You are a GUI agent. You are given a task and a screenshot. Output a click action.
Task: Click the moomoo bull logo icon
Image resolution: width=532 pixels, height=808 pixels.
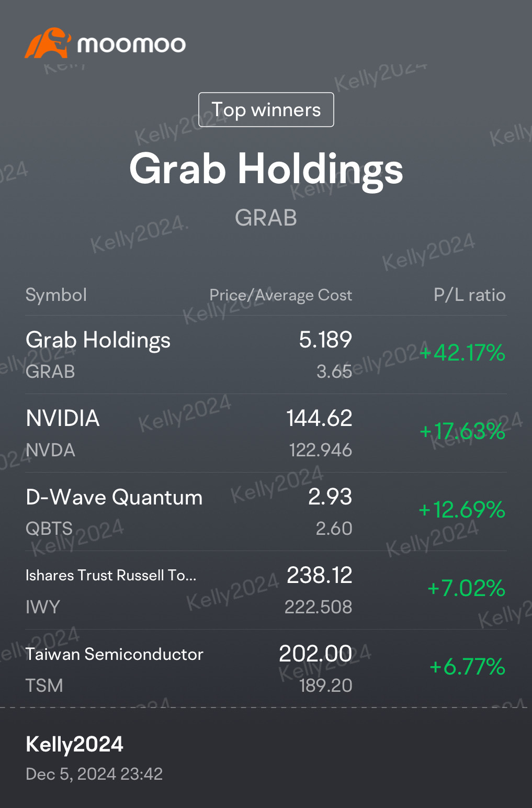click(48, 43)
